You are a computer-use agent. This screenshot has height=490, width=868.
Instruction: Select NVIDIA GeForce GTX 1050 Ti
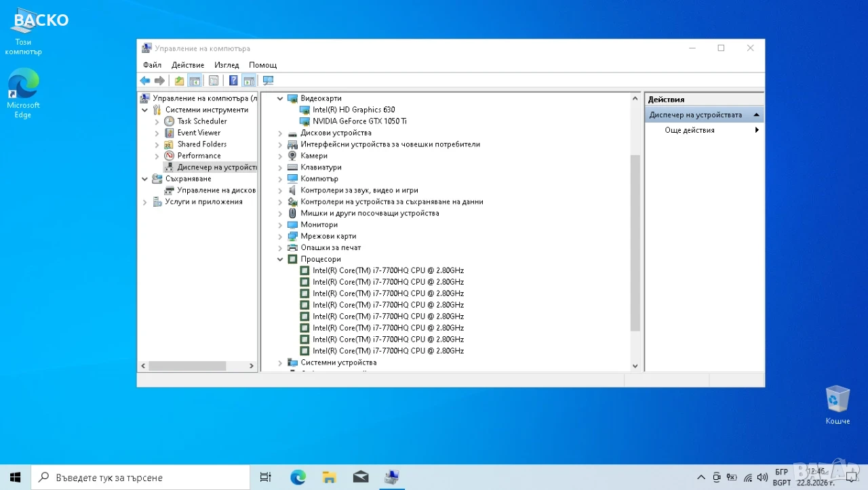coord(359,121)
